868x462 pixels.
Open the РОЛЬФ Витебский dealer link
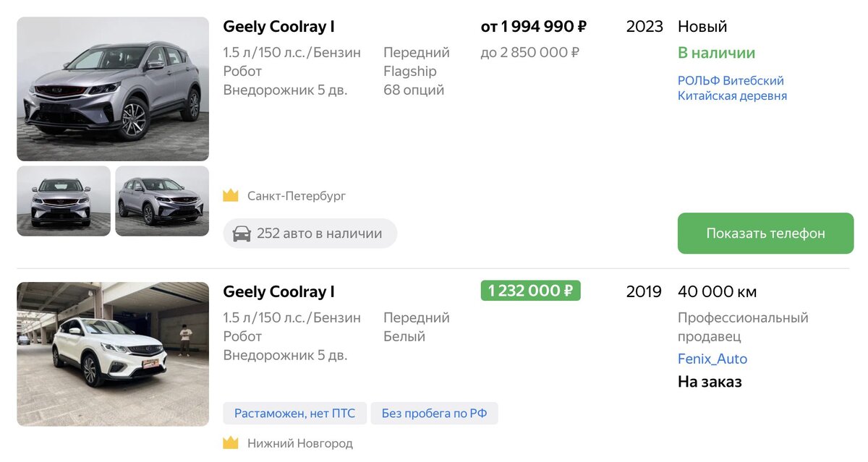click(731, 80)
